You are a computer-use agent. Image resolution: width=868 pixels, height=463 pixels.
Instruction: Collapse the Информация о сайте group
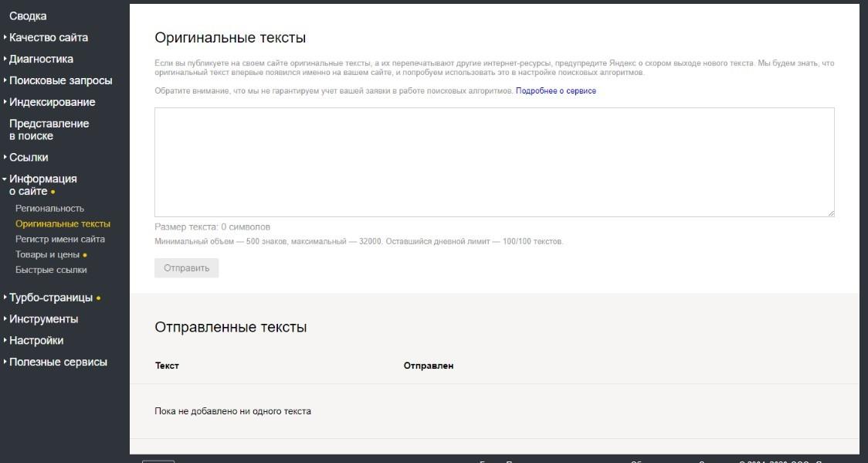click(x=42, y=185)
